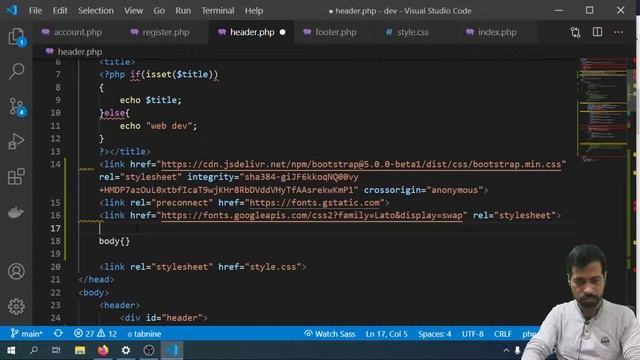This screenshot has width=640, height=360.
Task: Open Firefox from the taskbar
Action: (x=103, y=350)
